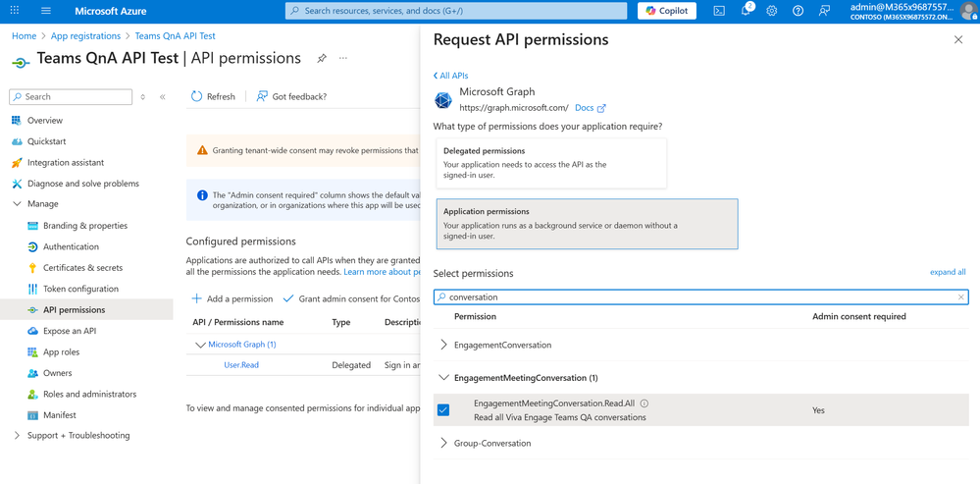This screenshot has height=484, width=980.
Task: Click the Refresh icon
Action: pyautogui.click(x=196, y=96)
